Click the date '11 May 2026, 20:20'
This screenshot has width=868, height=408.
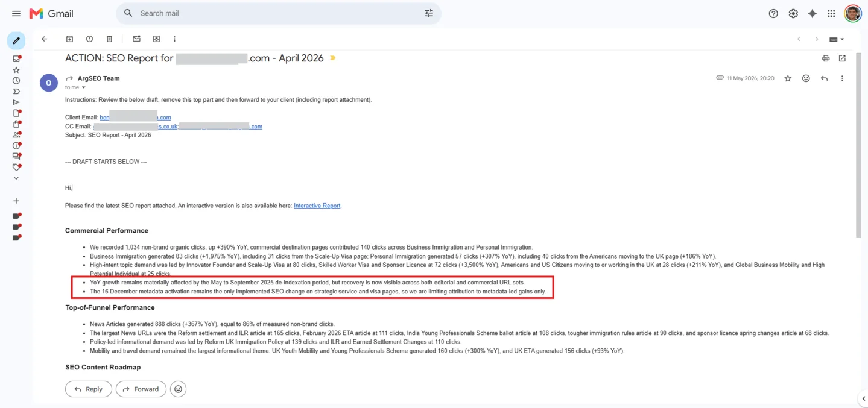[750, 78]
